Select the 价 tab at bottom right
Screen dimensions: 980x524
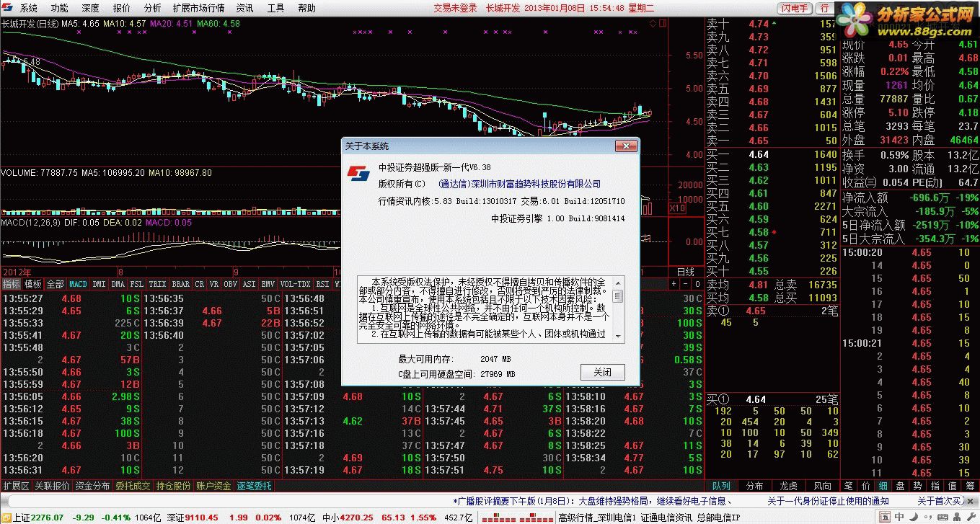point(866,487)
